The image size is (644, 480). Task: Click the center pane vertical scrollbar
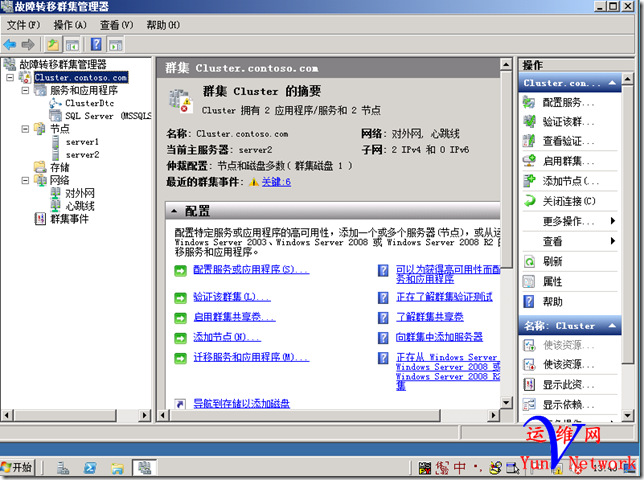tap(506, 168)
